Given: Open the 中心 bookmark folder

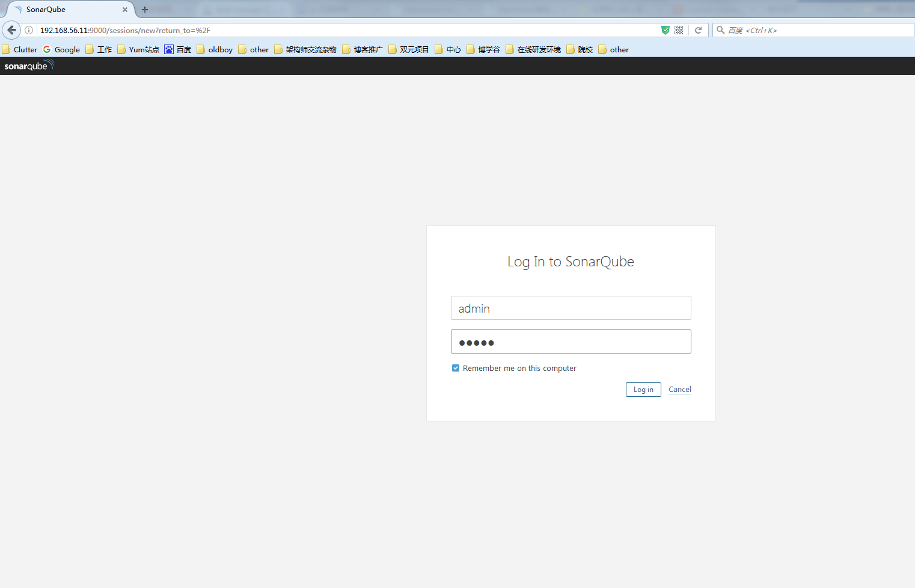Looking at the screenshot, I should tap(448, 49).
